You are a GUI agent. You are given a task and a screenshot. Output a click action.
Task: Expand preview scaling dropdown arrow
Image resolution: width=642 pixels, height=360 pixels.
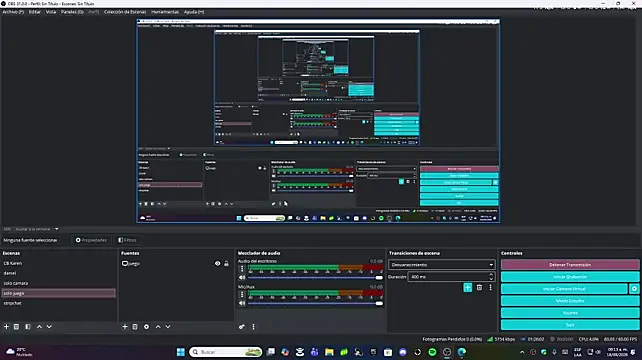pos(57,229)
